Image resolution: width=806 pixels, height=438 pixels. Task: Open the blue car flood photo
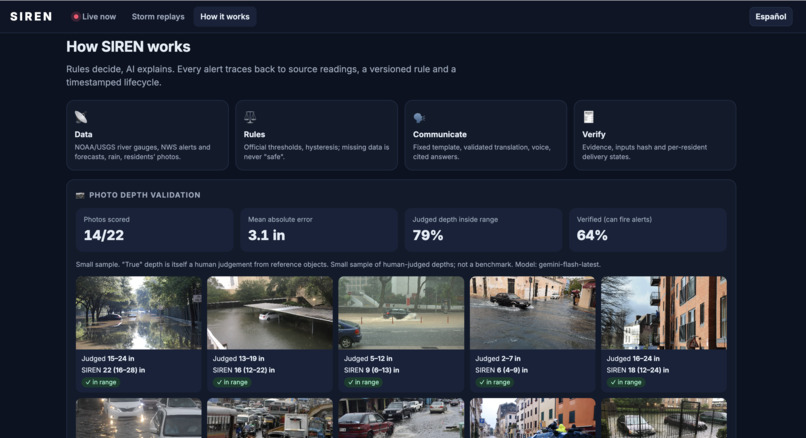point(401,313)
